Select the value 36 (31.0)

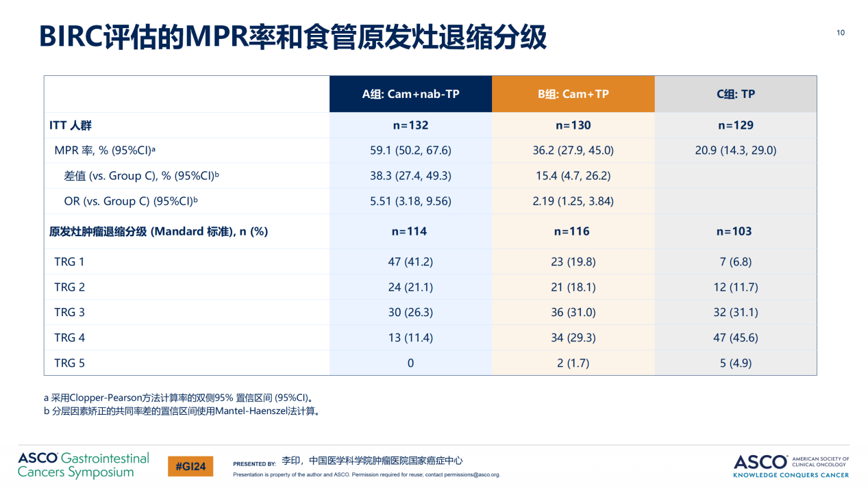click(573, 312)
